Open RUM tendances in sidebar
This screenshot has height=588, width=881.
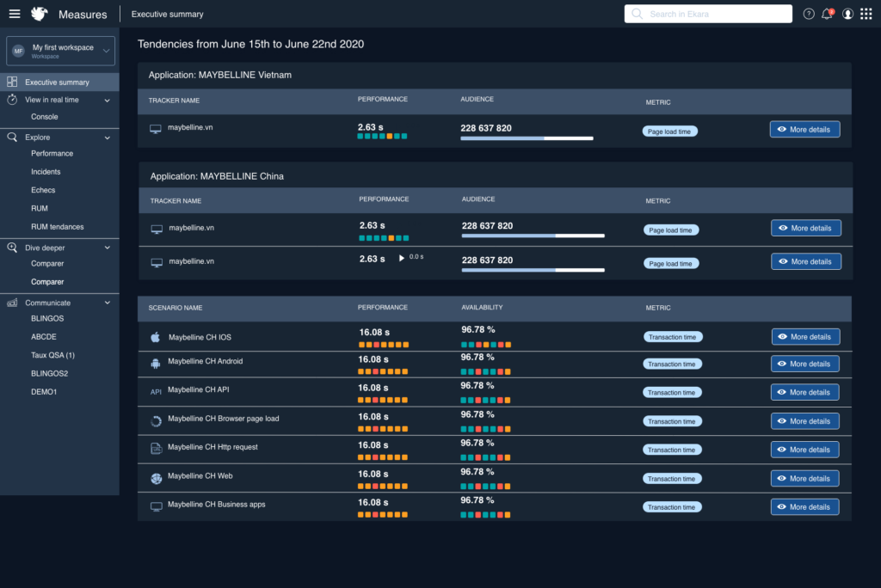pyautogui.click(x=58, y=227)
